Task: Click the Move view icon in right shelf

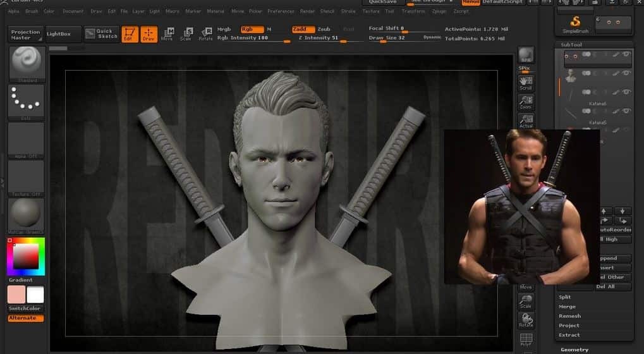Action: (x=526, y=286)
